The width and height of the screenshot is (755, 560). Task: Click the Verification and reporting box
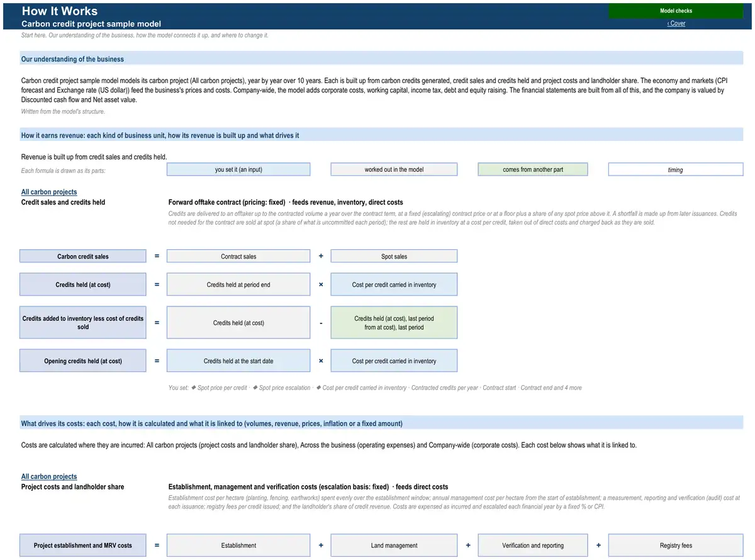[x=533, y=545]
